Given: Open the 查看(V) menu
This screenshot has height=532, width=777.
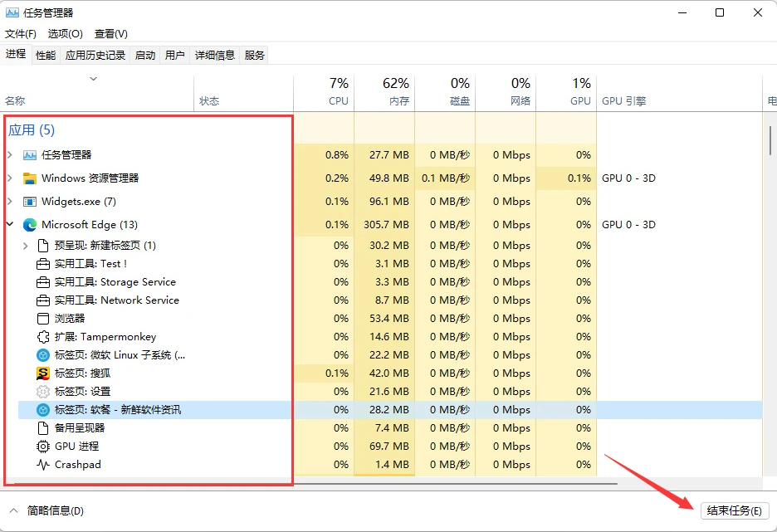Looking at the screenshot, I should [111, 34].
